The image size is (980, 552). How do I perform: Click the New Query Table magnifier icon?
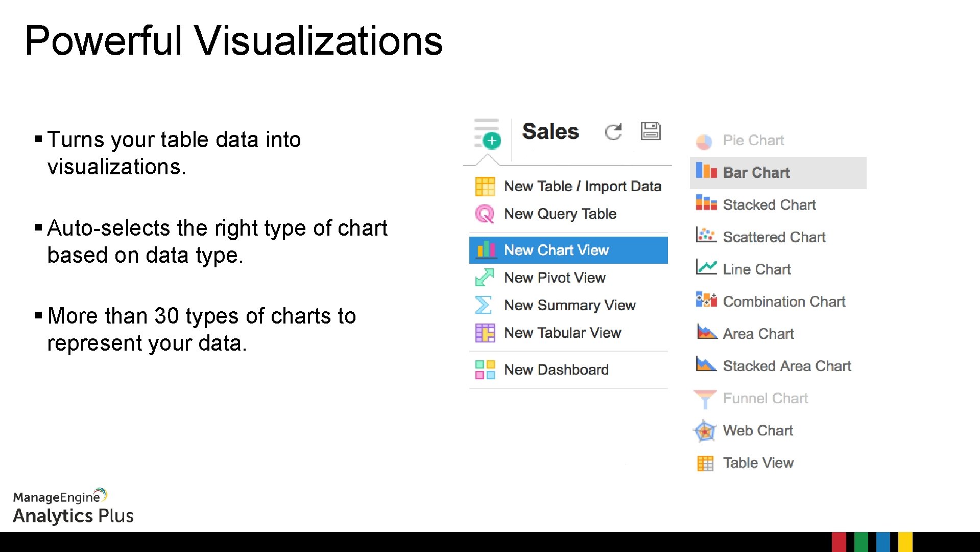click(x=485, y=214)
